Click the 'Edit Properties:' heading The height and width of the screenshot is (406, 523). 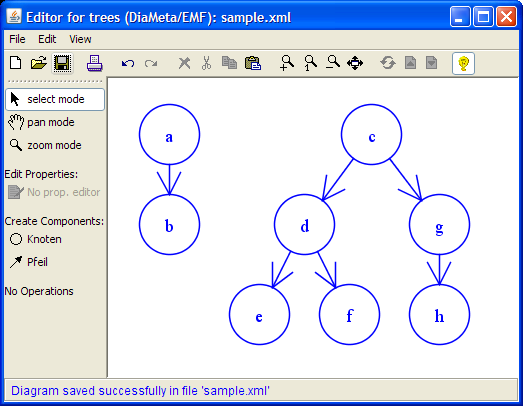pyautogui.click(x=41, y=174)
